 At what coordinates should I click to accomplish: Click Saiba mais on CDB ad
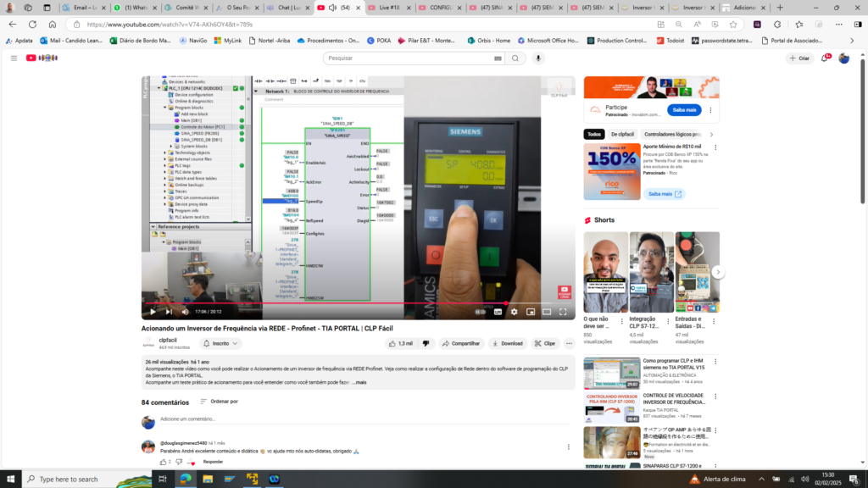pos(665,194)
